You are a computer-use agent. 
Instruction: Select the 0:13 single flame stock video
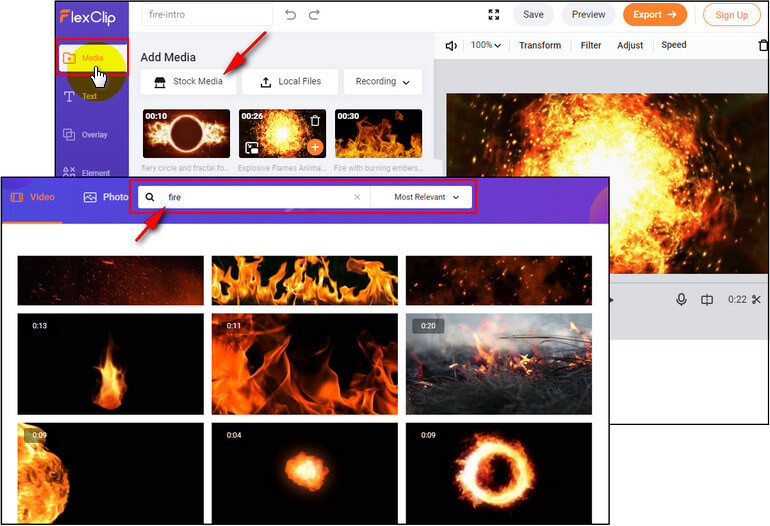tap(110, 364)
